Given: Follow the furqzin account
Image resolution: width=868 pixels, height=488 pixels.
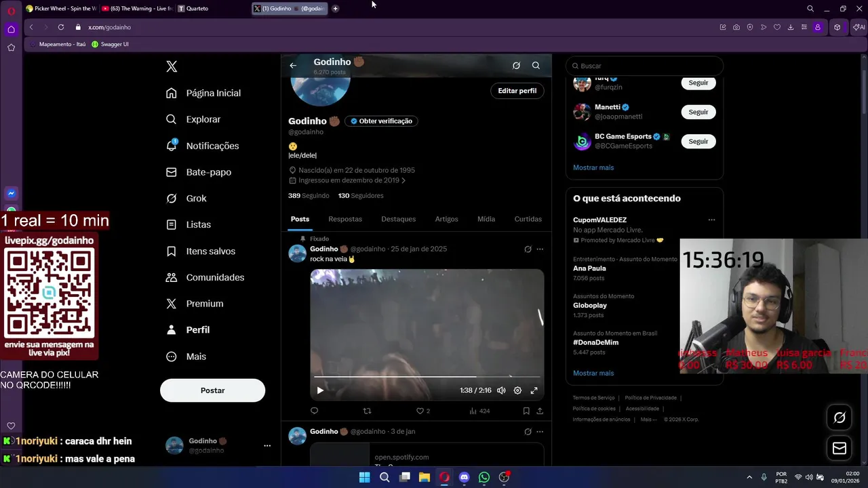Looking at the screenshot, I should point(698,83).
